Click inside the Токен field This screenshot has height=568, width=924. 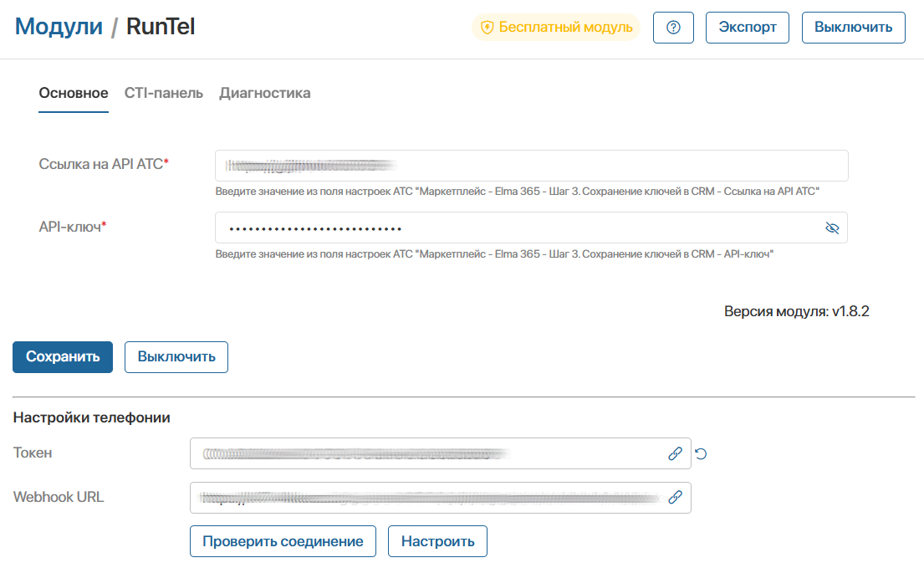point(440,453)
